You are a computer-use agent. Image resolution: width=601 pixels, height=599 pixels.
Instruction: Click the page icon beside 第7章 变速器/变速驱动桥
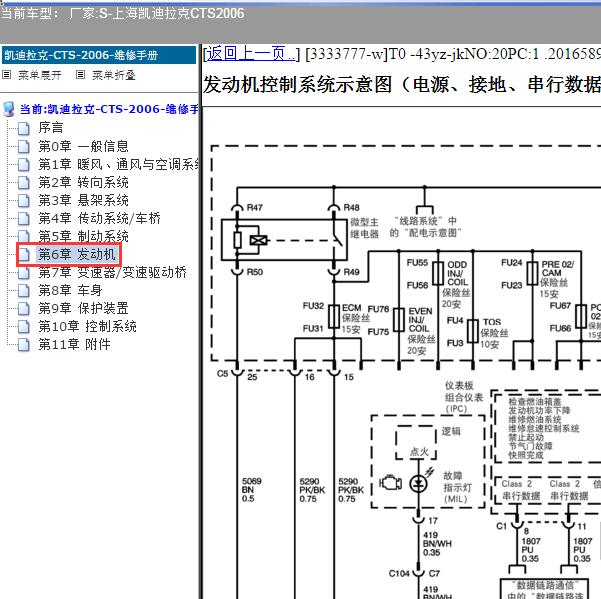[24, 272]
